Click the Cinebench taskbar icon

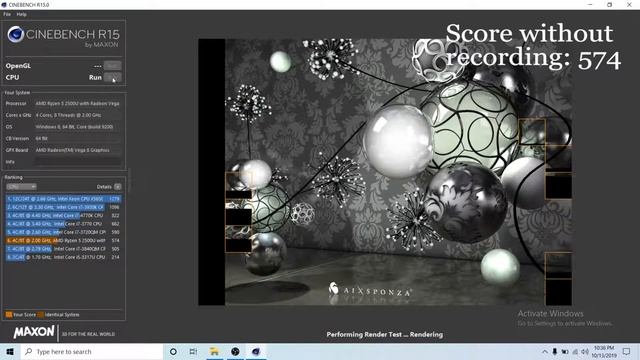[x=256, y=351]
